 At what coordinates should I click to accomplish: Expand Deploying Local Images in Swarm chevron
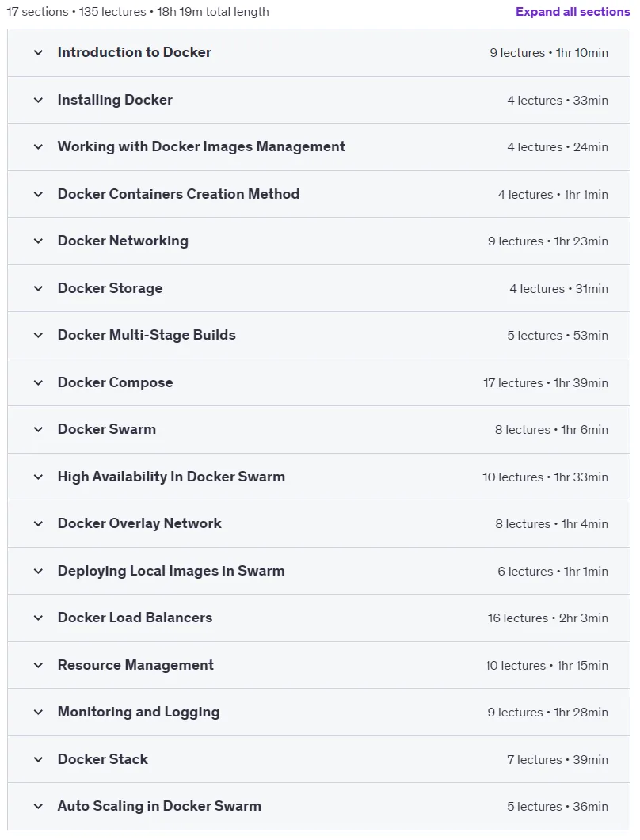(x=38, y=571)
